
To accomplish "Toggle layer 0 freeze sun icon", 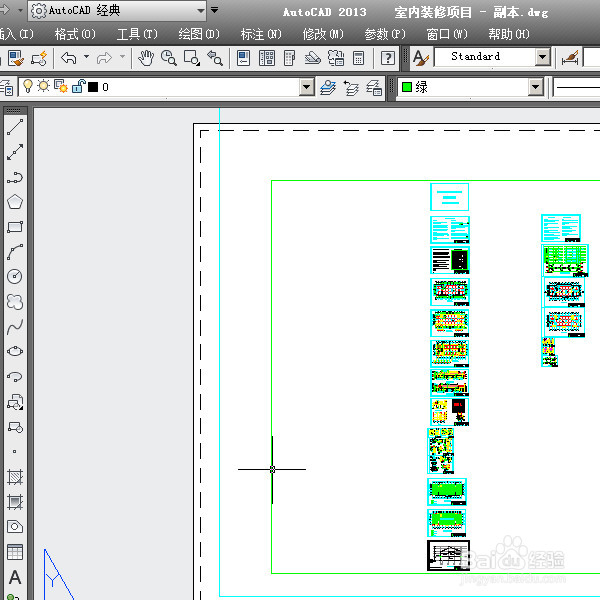I will [44, 86].
